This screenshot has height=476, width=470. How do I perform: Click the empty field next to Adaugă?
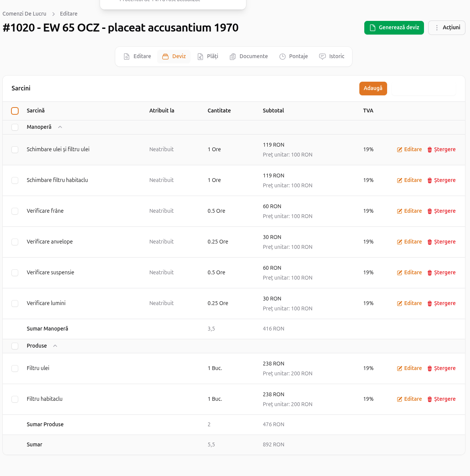click(x=423, y=89)
